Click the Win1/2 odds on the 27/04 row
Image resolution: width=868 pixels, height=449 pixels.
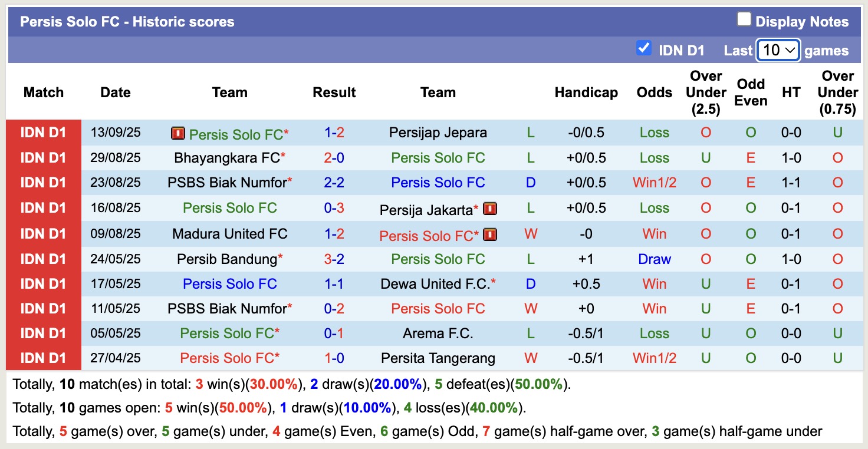pos(654,358)
